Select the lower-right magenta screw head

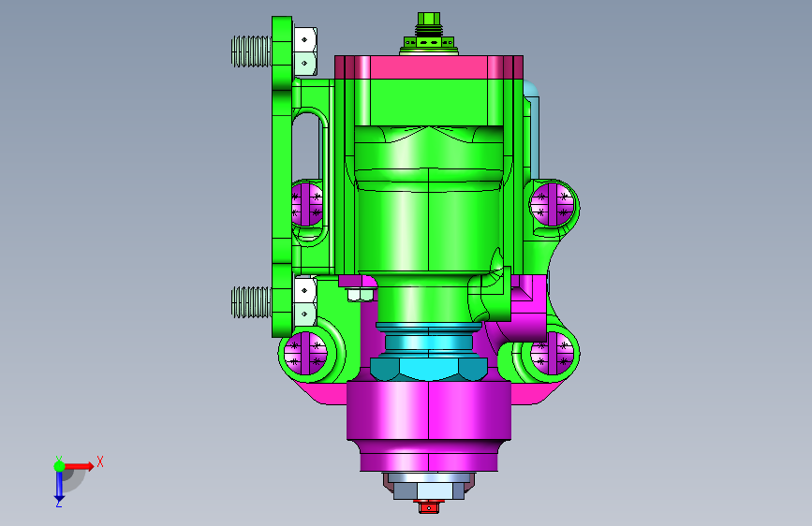point(553,353)
